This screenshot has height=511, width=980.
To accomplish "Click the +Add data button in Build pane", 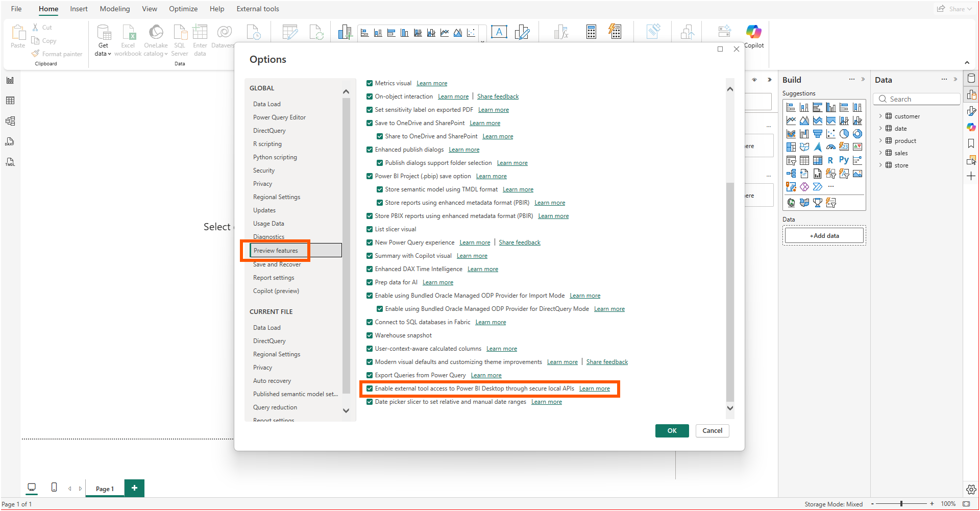I will tap(824, 236).
